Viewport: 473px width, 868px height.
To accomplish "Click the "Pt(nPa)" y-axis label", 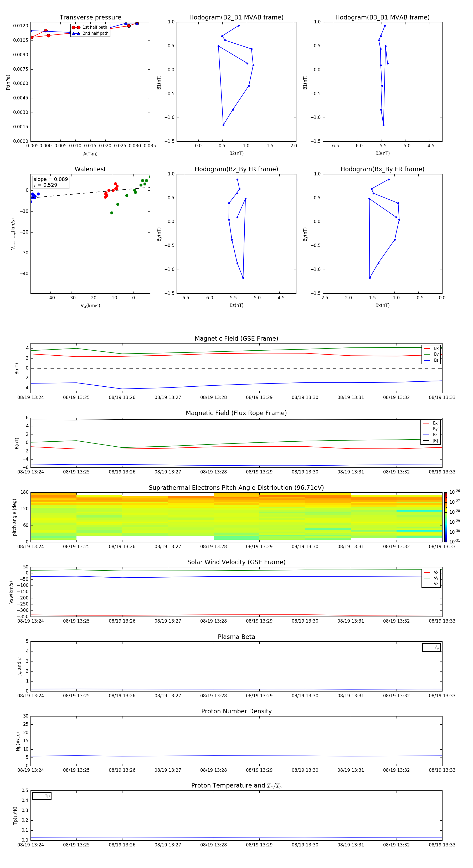I will coord(8,82).
